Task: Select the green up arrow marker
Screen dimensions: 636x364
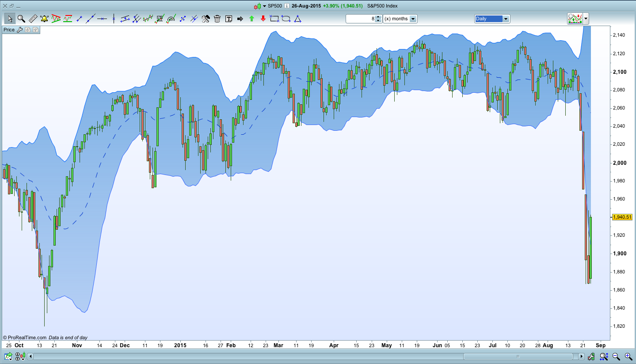Action: 251,19
